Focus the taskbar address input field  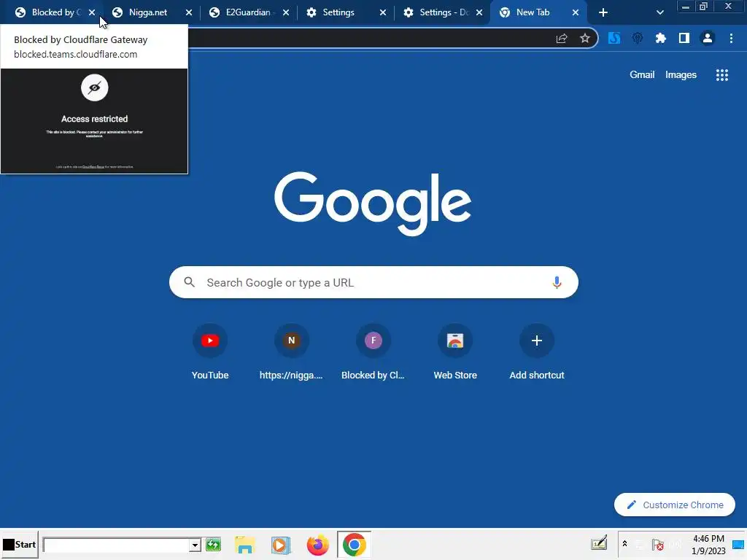click(116, 545)
